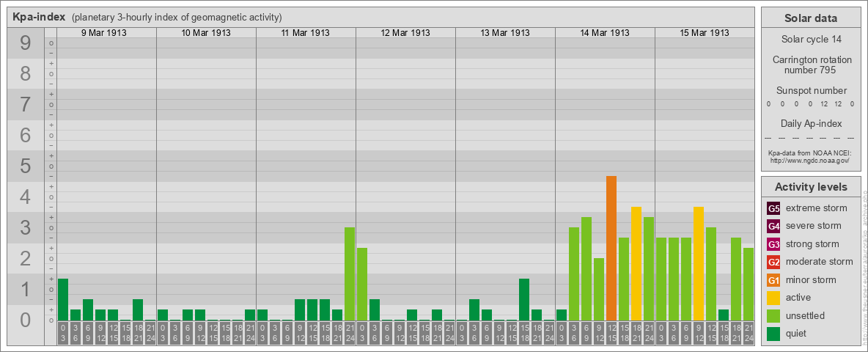This screenshot has width=868, height=352.
Task: Select the 11 Mar 1913 date header
Action: click(x=306, y=33)
